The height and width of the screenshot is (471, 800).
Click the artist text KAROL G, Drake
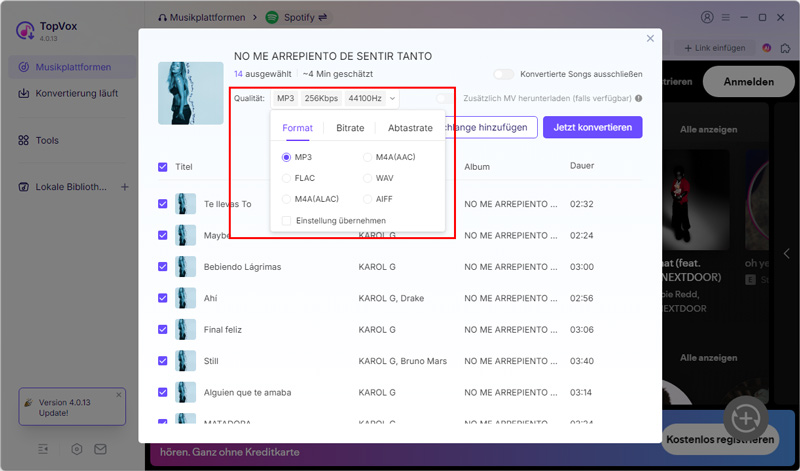pyautogui.click(x=391, y=298)
